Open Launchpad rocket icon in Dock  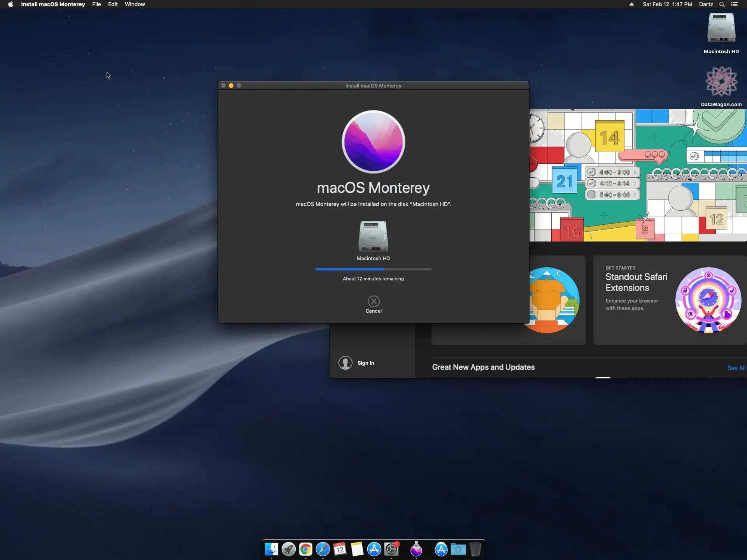tap(289, 549)
